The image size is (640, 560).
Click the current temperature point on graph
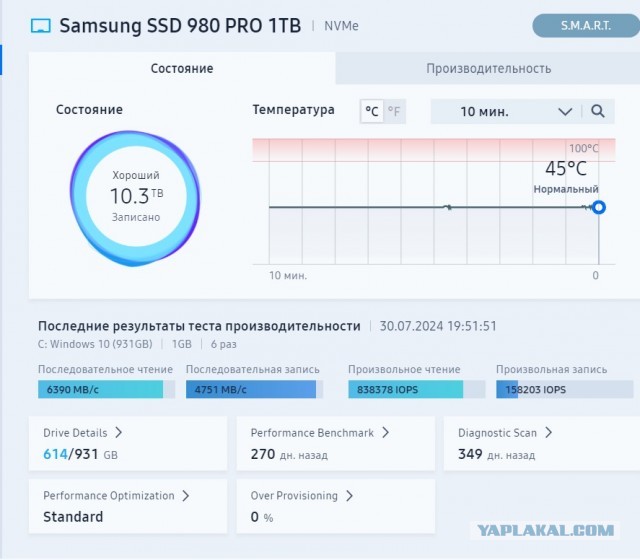point(599,207)
